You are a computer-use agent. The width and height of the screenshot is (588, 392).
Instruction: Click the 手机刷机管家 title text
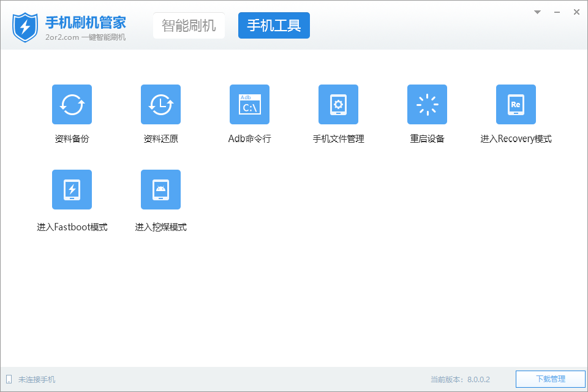[86, 22]
